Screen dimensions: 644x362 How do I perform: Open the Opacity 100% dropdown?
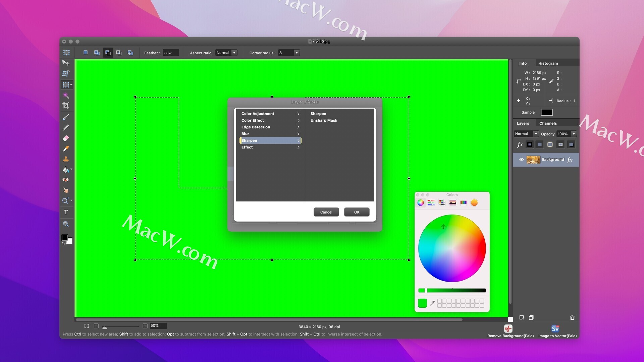[566, 134]
